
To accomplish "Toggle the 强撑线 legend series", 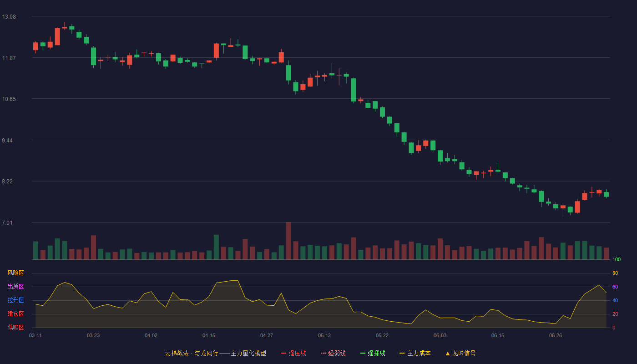I will (x=373, y=353).
